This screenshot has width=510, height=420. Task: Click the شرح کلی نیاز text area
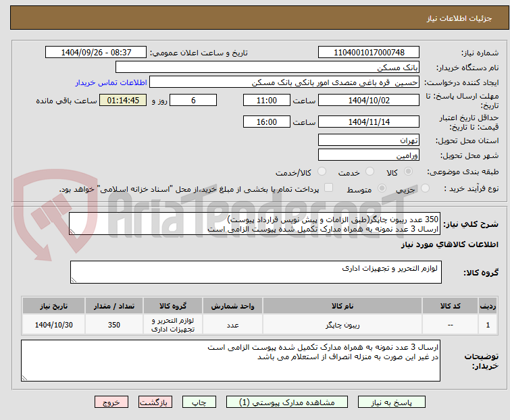click(x=255, y=224)
